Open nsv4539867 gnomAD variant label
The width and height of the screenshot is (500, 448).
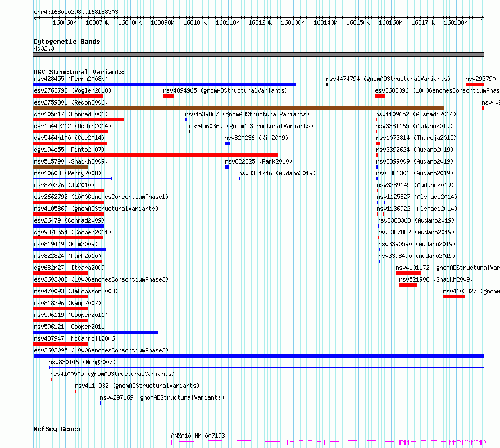(x=247, y=114)
